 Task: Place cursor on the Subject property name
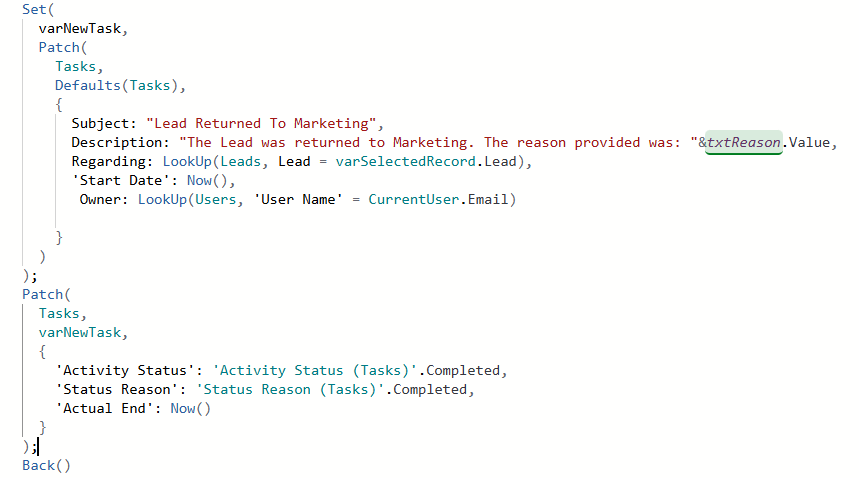tap(104, 124)
